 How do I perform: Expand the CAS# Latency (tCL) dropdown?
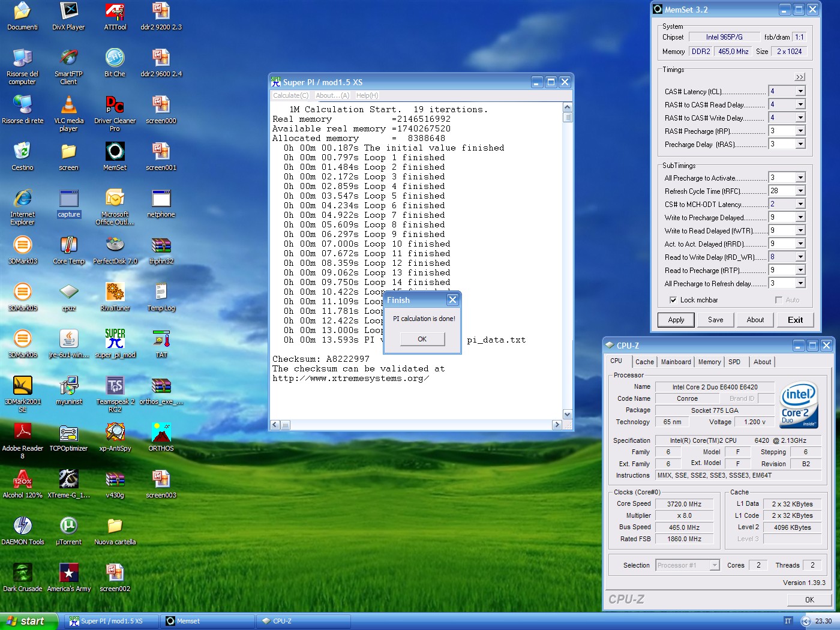click(x=800, y=91)
